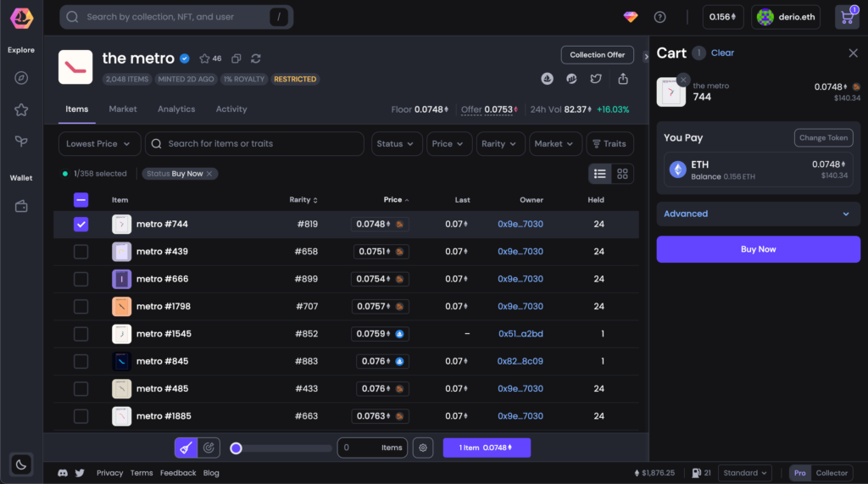Viewport: 868px width, 484px height.
Task: Close the Cart panel
Action: pos(853,53)
